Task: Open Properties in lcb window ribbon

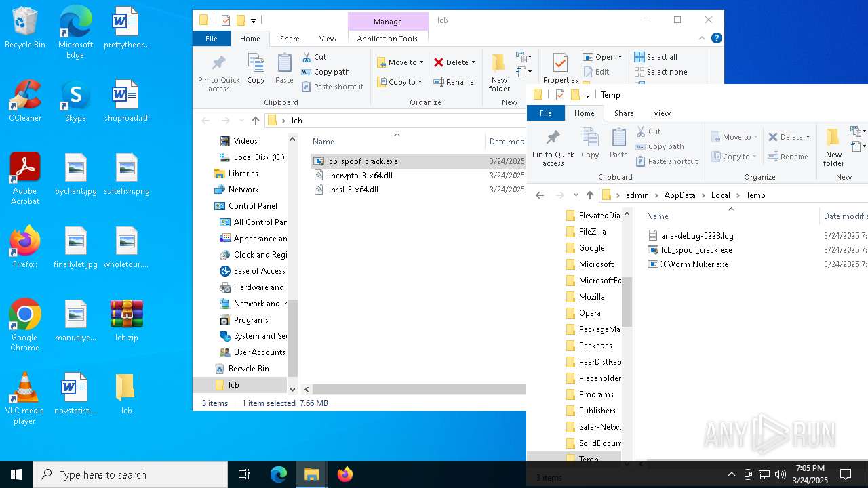Action: pyautogui.click(x=560, y=69)
